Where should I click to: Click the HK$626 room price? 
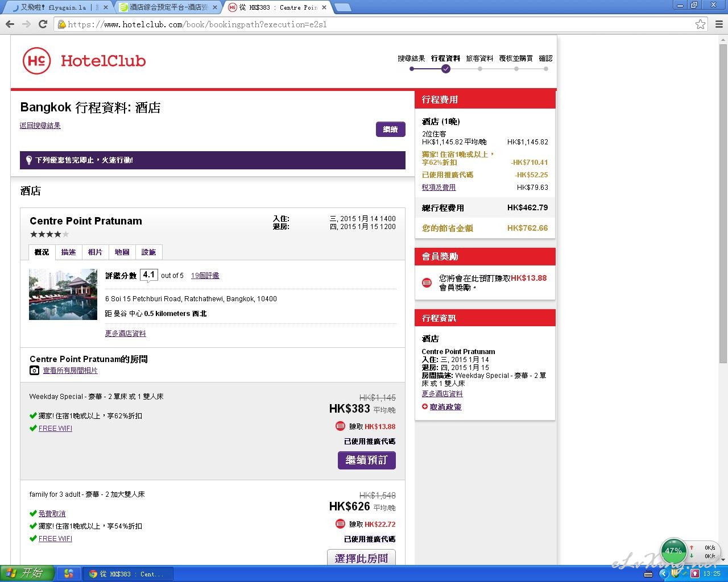pos(350,506)
